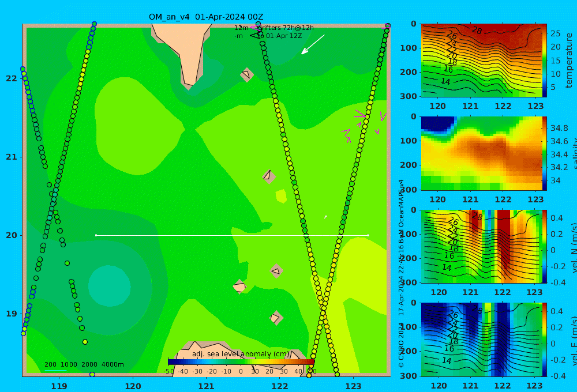Open the eastward velocity section panel
The width and height of the screenshot is (577, 392).
point(481,340)
